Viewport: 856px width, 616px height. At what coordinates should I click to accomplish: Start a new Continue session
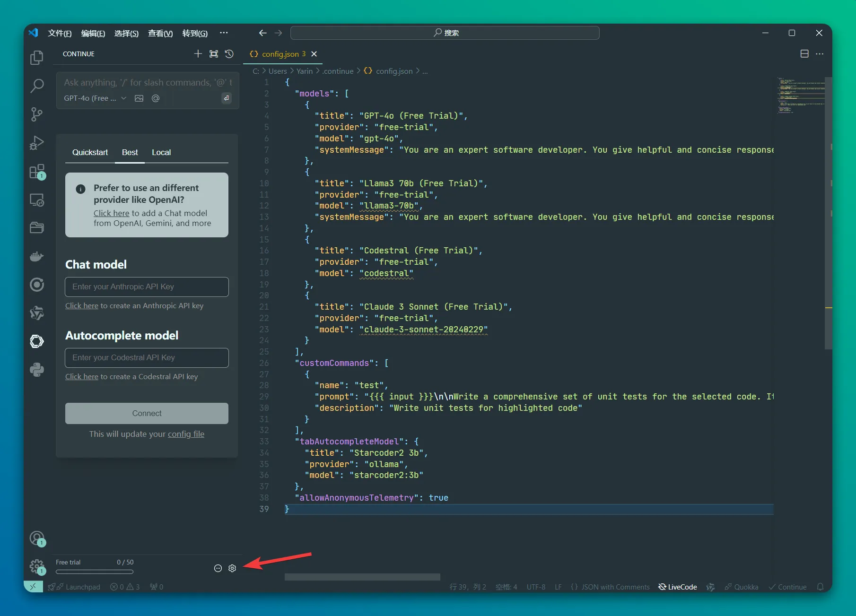tap(198, 54)
